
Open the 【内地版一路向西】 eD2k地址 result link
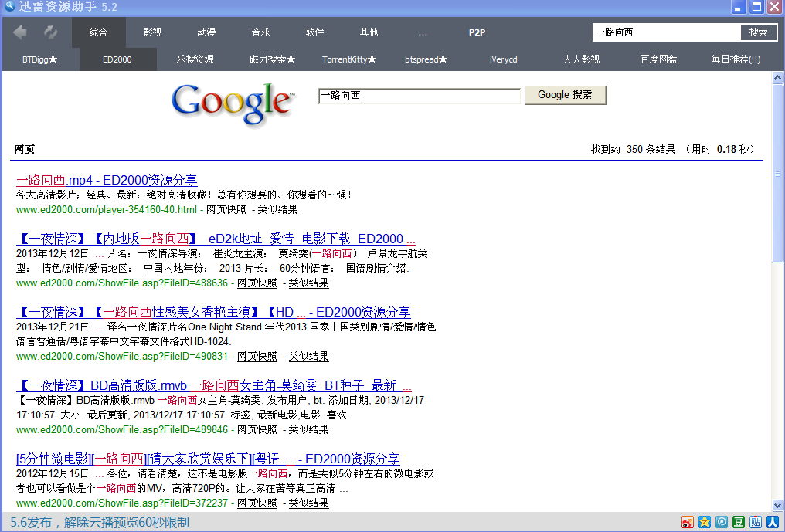(x=216, y=239)
